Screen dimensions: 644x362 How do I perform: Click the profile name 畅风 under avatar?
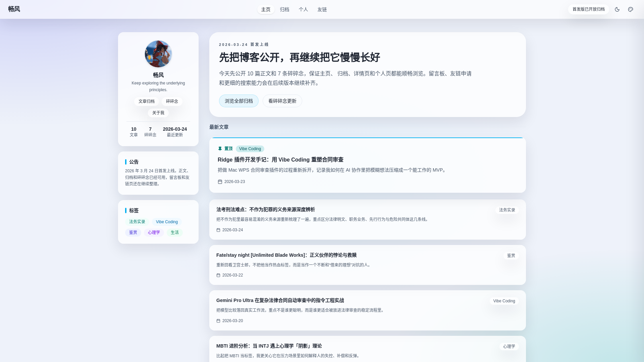[158, 75]
